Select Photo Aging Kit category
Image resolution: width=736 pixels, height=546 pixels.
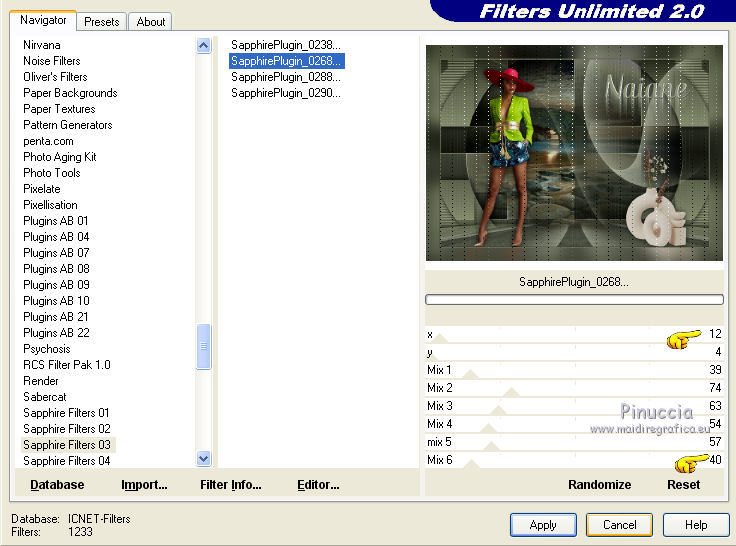(60, 157)
